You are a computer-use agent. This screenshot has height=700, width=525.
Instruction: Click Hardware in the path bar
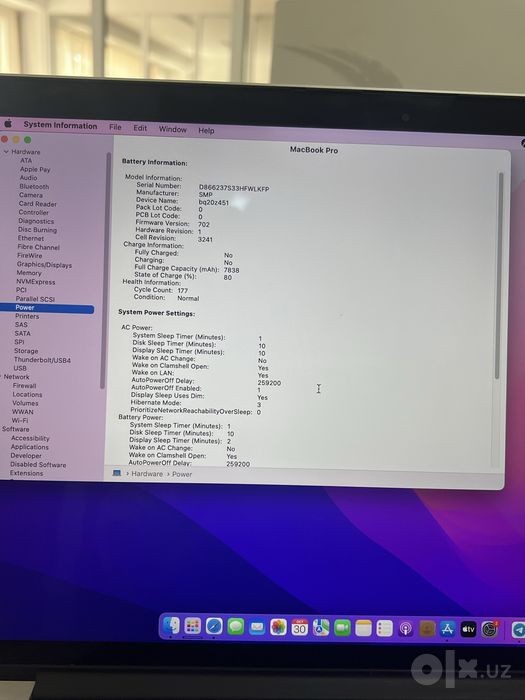[x=147, y=474]
